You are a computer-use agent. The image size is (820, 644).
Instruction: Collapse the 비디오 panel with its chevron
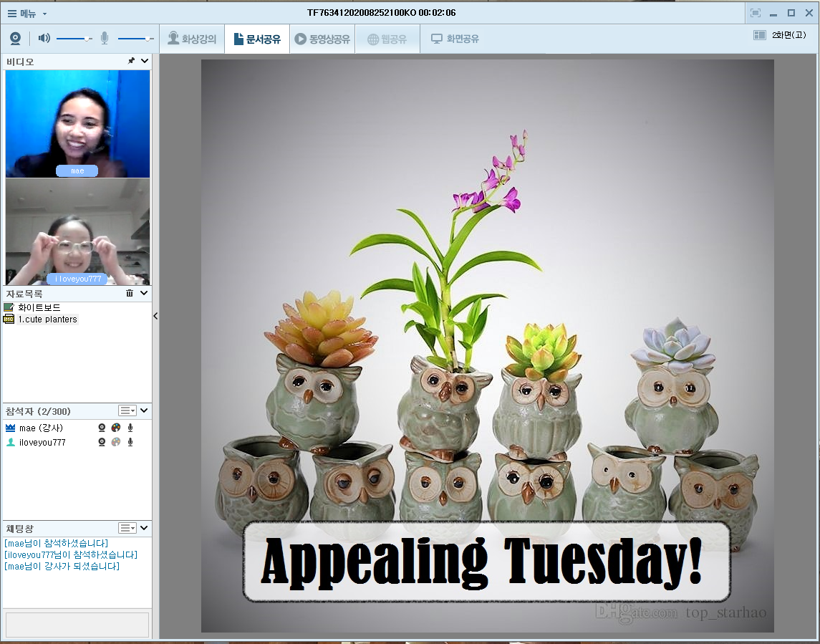click(x=144, y=62)
